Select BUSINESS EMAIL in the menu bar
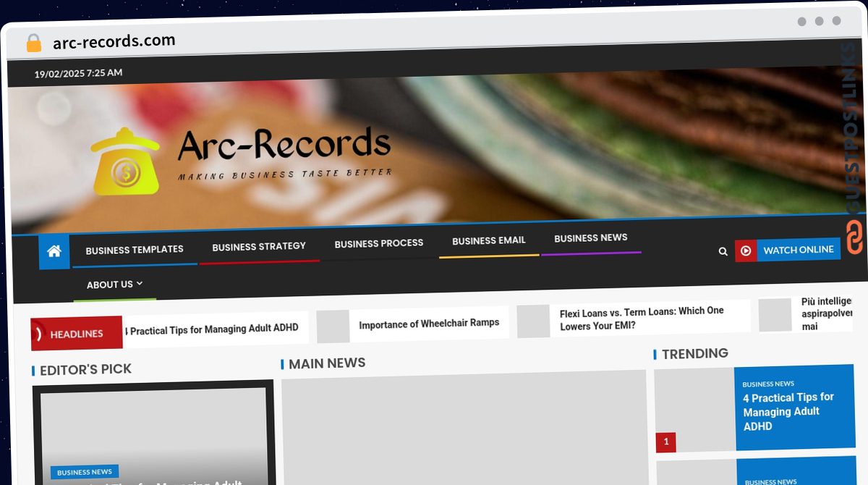 click(x=488, y=240)
